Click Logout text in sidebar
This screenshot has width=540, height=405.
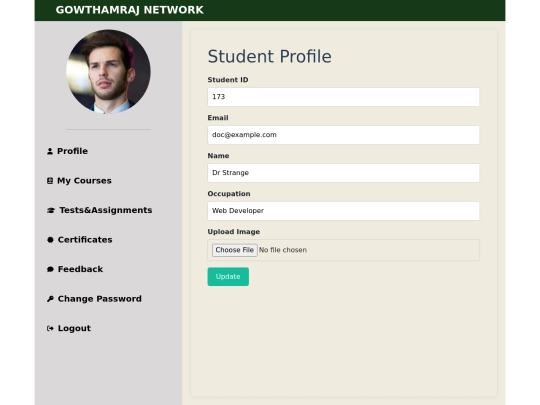coord(74,329)
